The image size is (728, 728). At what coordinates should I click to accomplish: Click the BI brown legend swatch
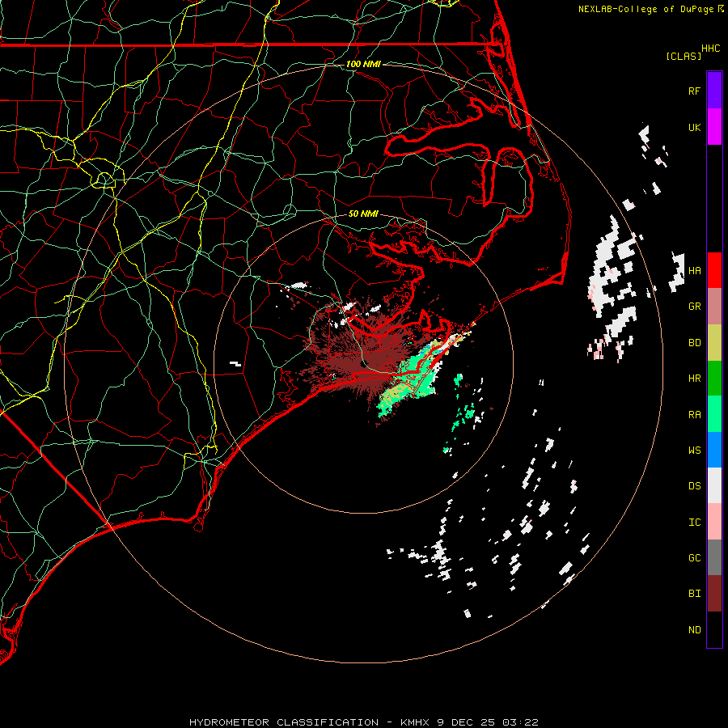pyautogui.click(x=714, y=594)
